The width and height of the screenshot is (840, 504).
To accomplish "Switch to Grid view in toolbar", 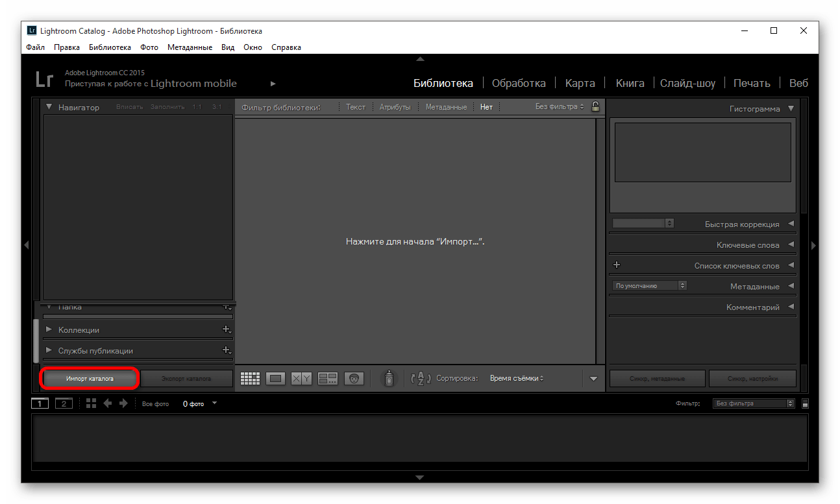I will point(250,379).
